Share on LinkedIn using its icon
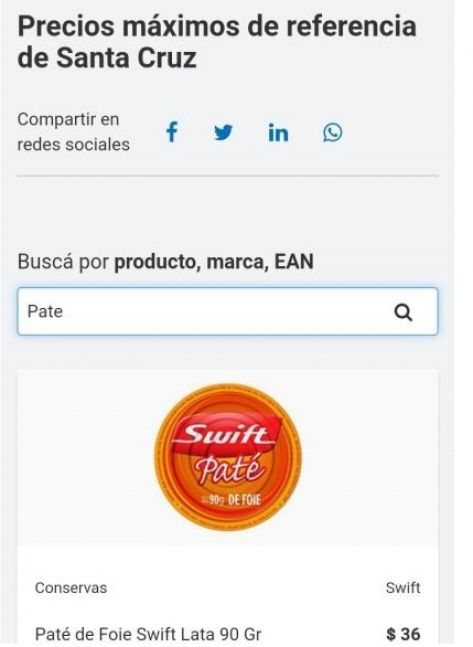Image resolution: width=473 pixels, height=647 pixels. (278, 132)
